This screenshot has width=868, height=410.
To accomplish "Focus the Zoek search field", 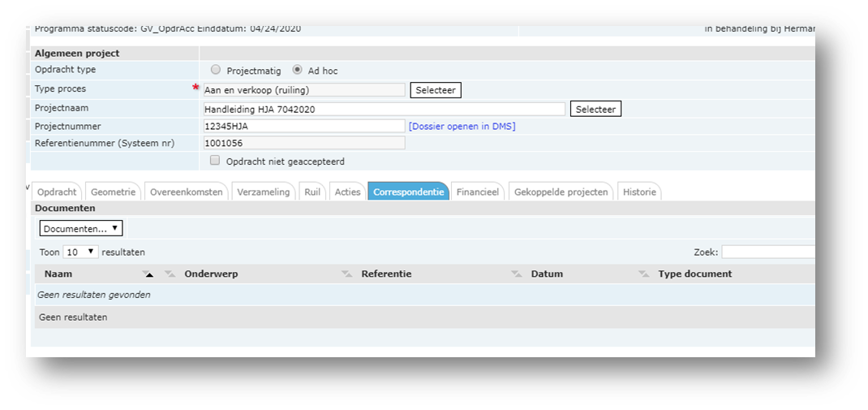I will (x=767, y=252).
